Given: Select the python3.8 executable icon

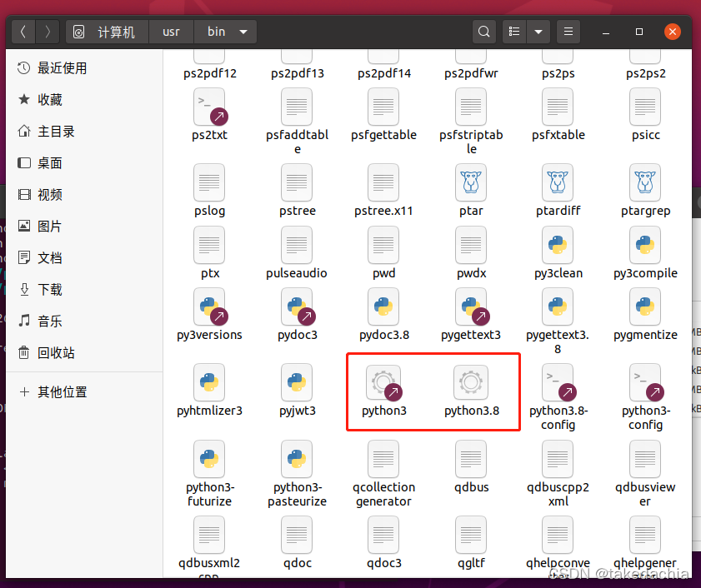Looking at the screenshot, I should [x=471, y=382].
